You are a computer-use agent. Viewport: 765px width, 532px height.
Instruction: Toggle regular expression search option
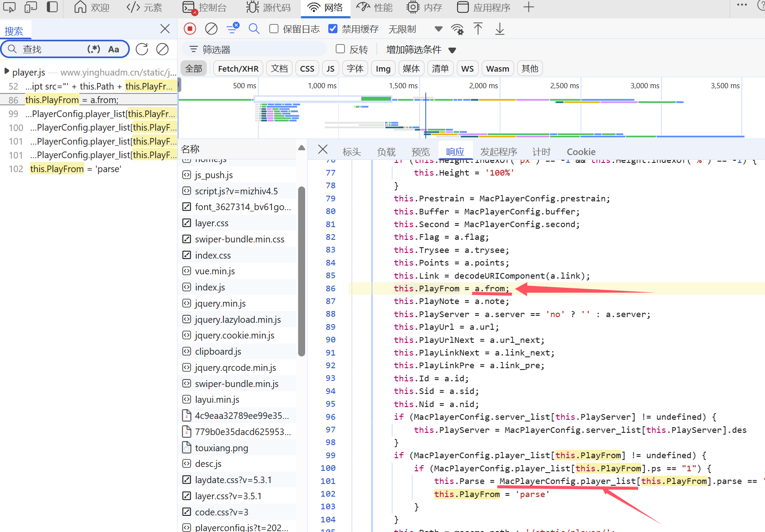(x=94, y=49)
